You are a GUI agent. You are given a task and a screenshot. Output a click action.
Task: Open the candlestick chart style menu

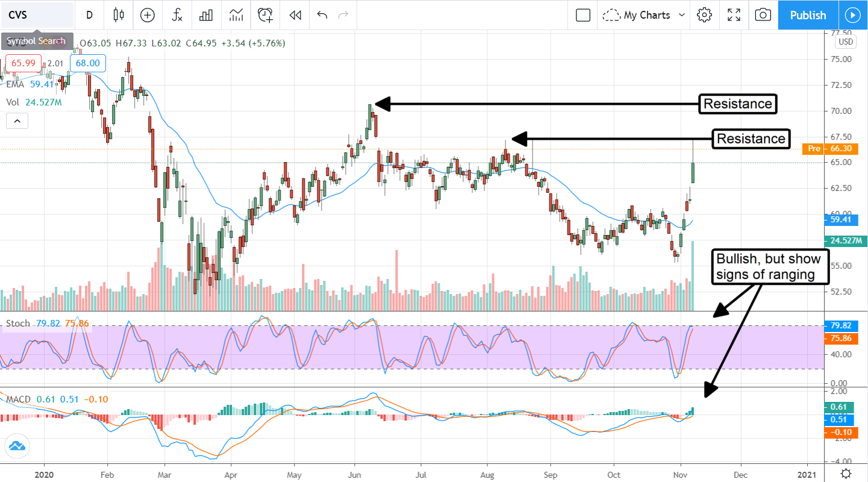118,15
